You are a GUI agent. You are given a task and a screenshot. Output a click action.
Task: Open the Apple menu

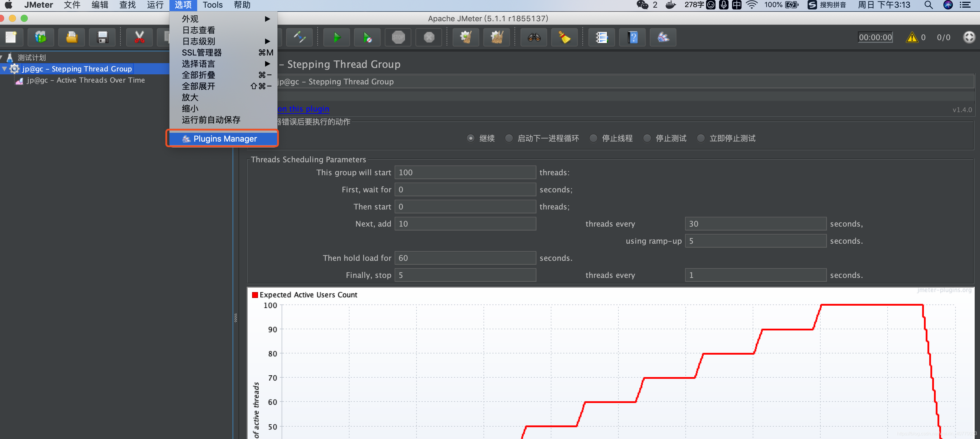(x=8, y=5)
